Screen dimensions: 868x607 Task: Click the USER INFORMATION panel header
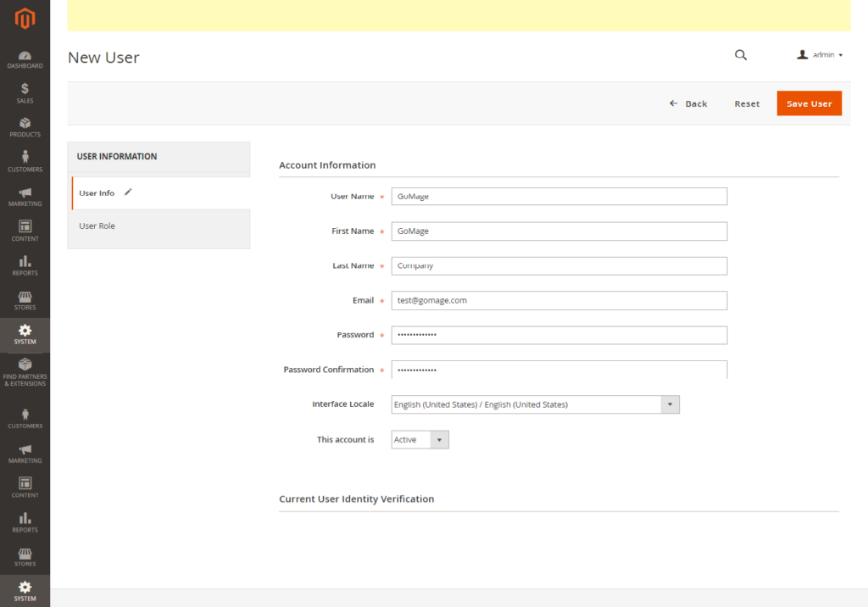click(x=159, y=157)
